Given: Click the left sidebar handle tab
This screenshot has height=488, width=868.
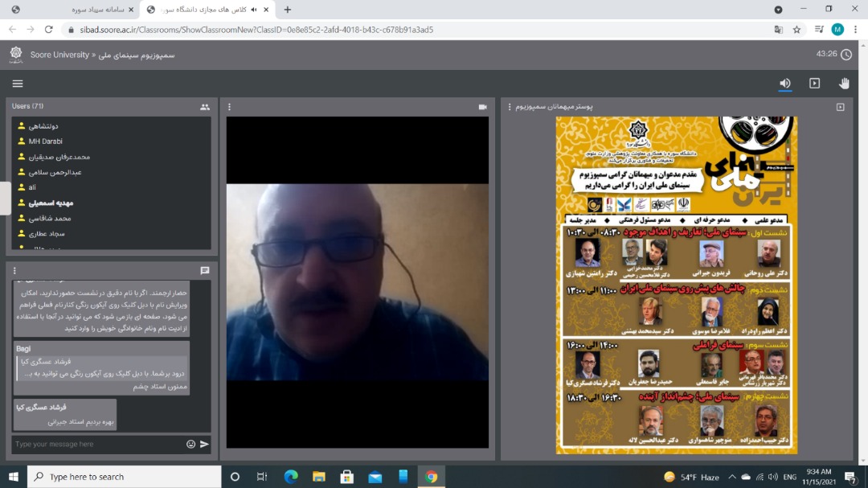Looking at the screenshot, I should pyautogui.click(x=5, y=199).
